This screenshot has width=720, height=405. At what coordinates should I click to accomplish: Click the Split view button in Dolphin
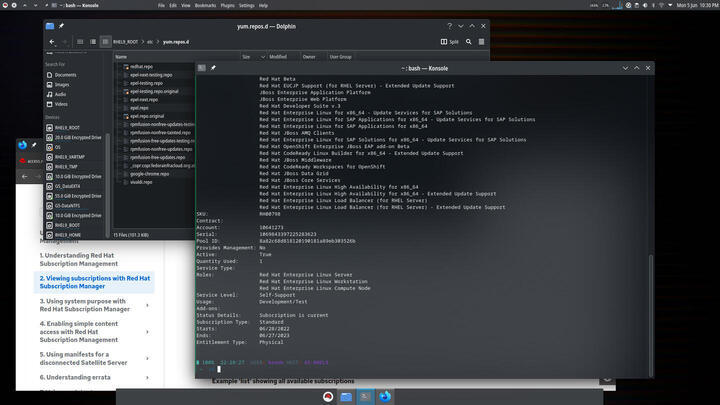(450, 42)
